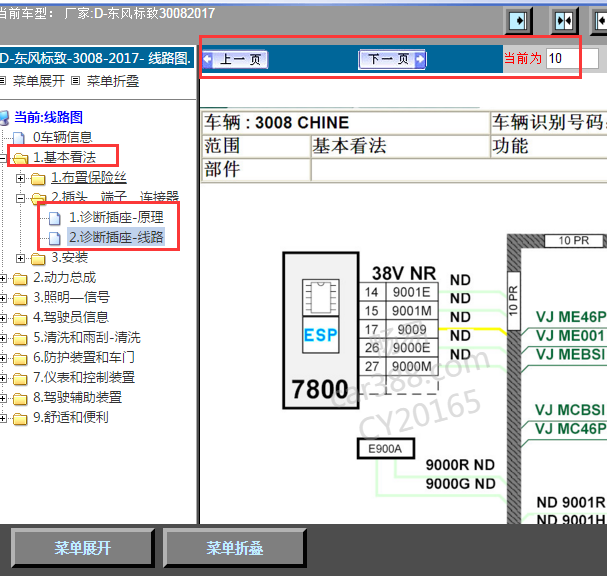This screenshot has height=581, width=607.
Task: Select the 8.驾驶辅助装置 folder
Action: (77, 397)
